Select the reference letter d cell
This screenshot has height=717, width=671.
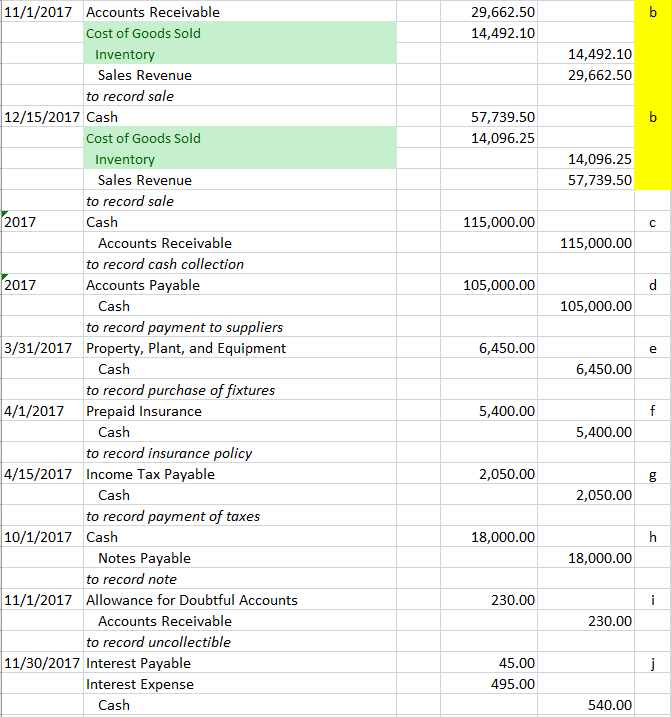pos(653,285)
